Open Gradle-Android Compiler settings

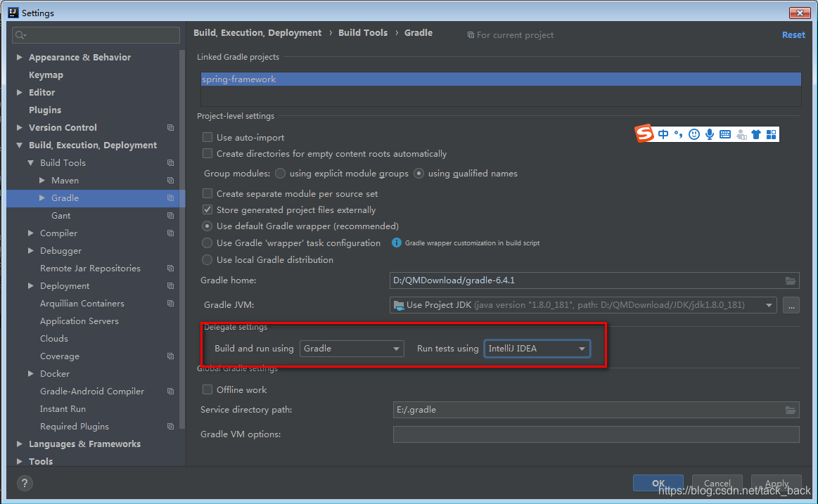tap(92, 392)
